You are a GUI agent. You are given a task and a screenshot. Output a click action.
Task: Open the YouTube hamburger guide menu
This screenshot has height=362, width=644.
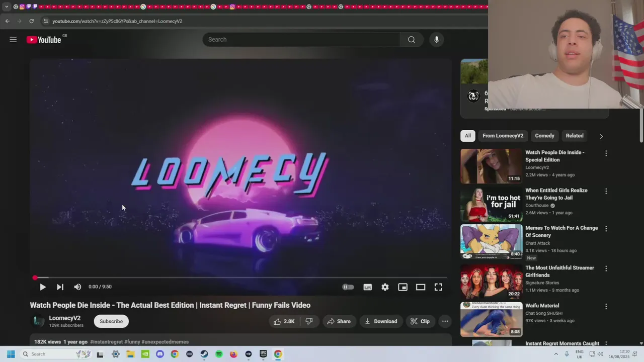[x=13, y=39]
